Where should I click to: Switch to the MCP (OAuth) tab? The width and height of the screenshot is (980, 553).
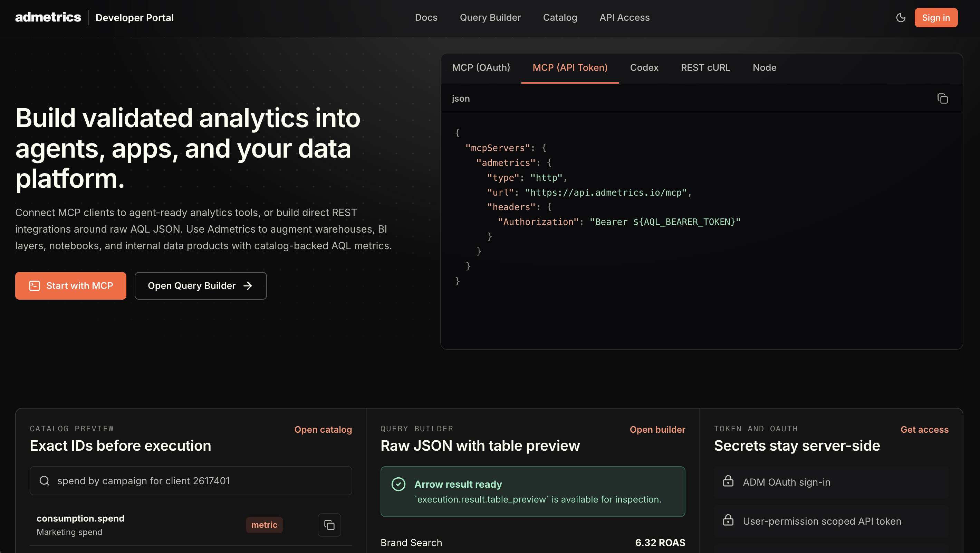481,68
